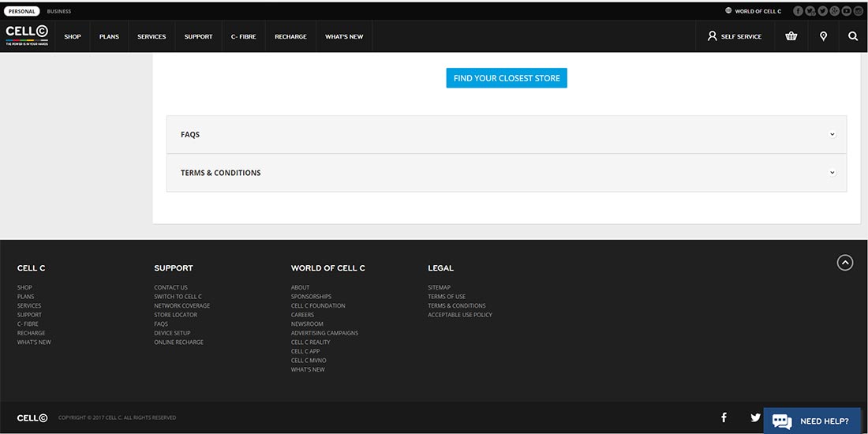This screenshot has width=868, height=434.
Task: Open Terms & Conditions footer link under Legal
Action: click(x=457, y=305)
